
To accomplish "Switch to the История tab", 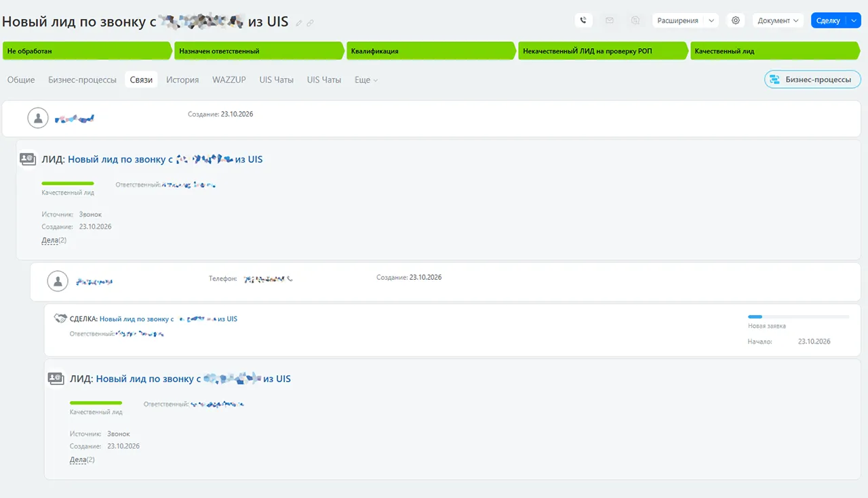I will pyautogui.click(x=182, y=80).
